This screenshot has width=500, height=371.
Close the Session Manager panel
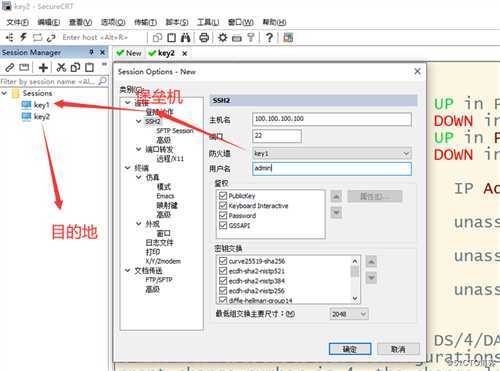tap(102, 52)
